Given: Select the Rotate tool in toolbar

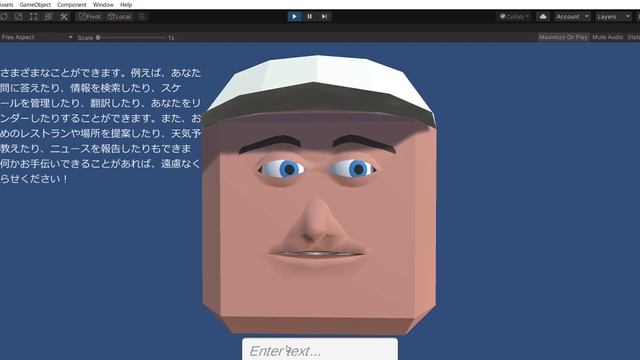Looking at the screenshot, I should coord(4,17).
